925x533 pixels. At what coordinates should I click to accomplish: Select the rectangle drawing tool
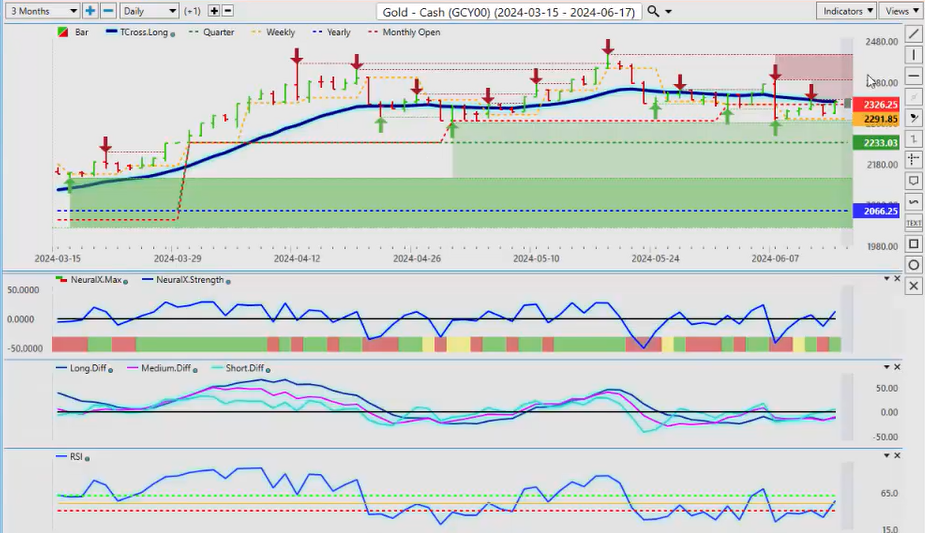(x=913, y=244)
